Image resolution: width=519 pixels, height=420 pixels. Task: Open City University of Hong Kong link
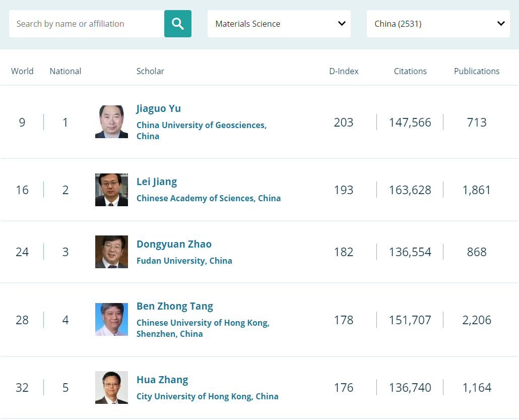[x=207, y=396]
